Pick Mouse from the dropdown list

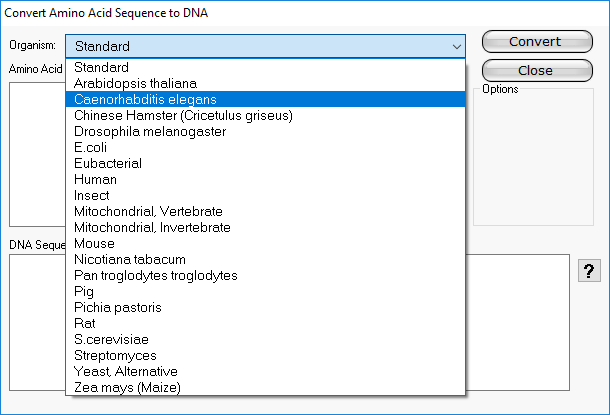(94, 243)
